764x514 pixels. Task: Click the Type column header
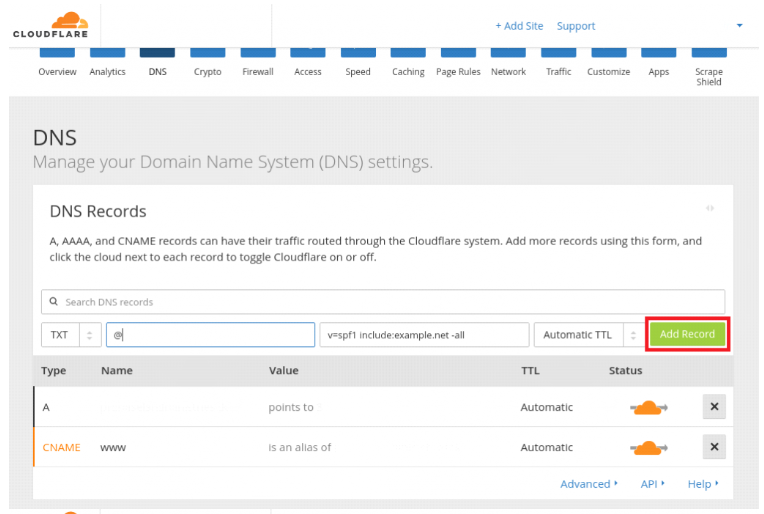pyautogui.click(x=54, y=371)
